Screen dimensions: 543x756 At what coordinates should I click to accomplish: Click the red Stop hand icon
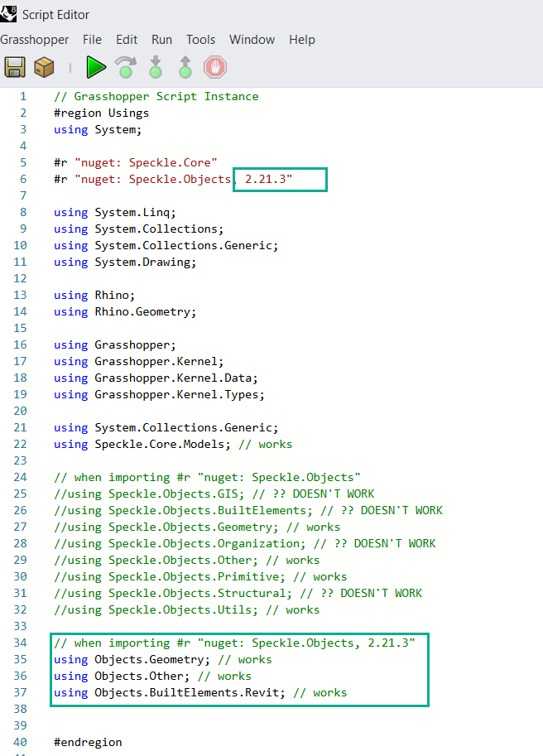(x=215, y=67)
